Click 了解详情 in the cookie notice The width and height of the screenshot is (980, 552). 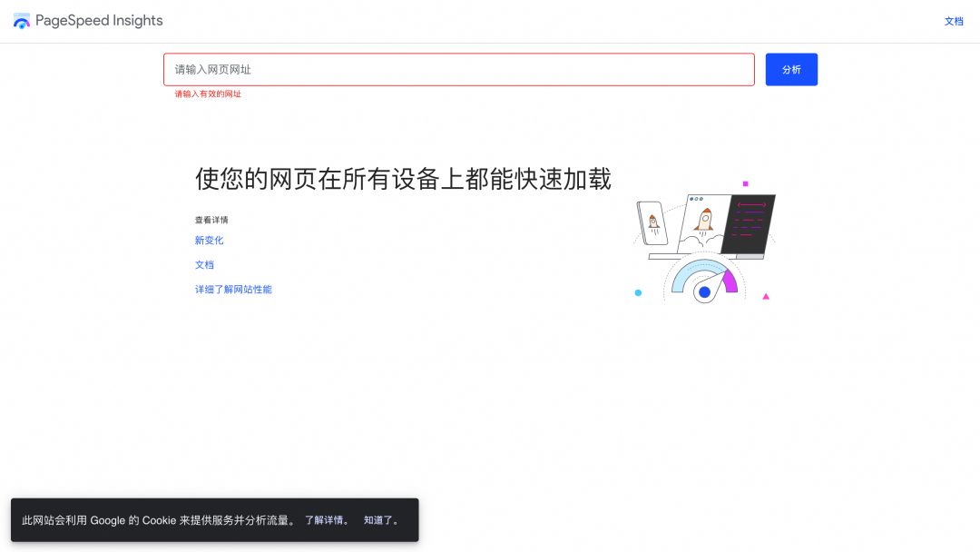[327, 520]
